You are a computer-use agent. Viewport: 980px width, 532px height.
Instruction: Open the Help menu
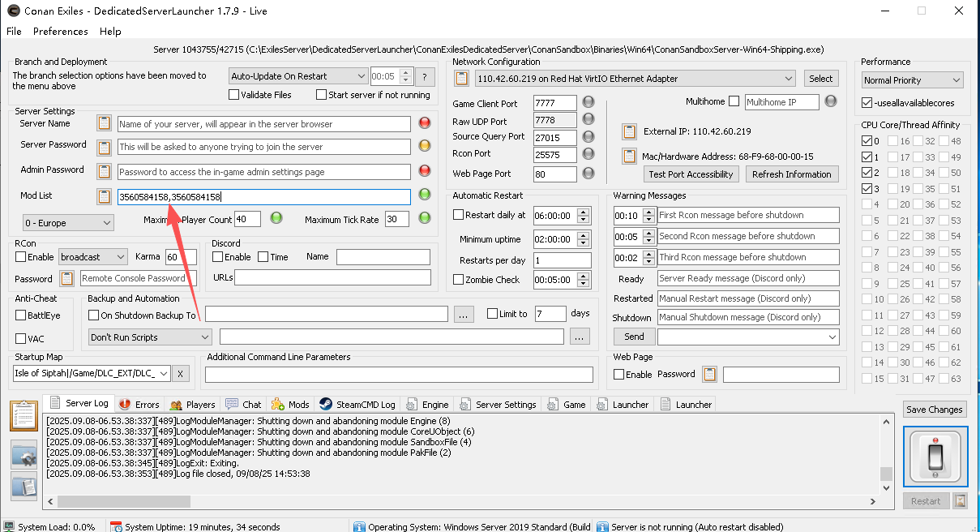110,32
